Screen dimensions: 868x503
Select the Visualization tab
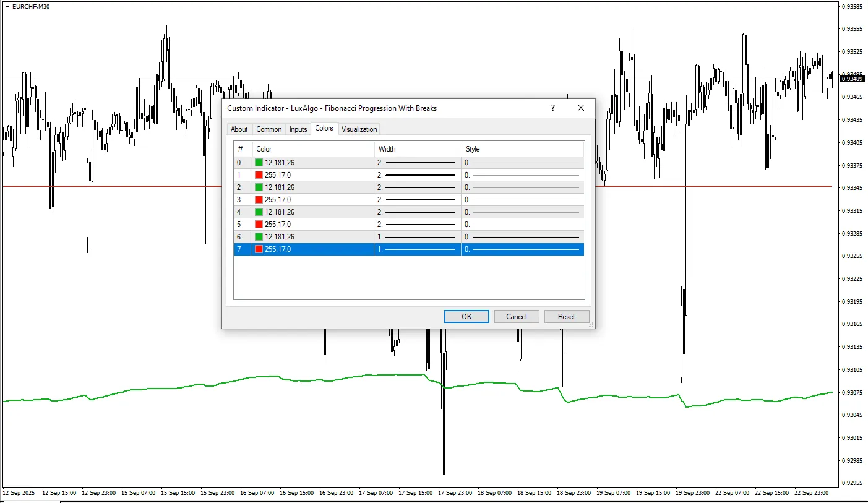pyautogui.click(x=359, y=129)
